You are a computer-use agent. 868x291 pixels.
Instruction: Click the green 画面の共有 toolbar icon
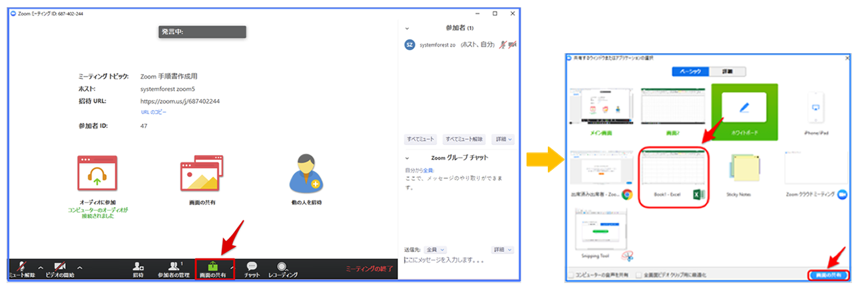point(214,265)
